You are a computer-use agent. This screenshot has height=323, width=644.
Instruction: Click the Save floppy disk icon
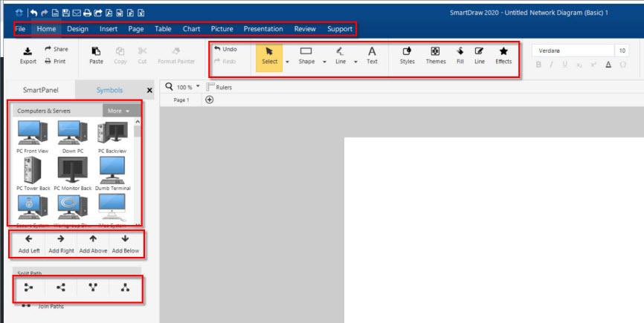tap(65, 13)
